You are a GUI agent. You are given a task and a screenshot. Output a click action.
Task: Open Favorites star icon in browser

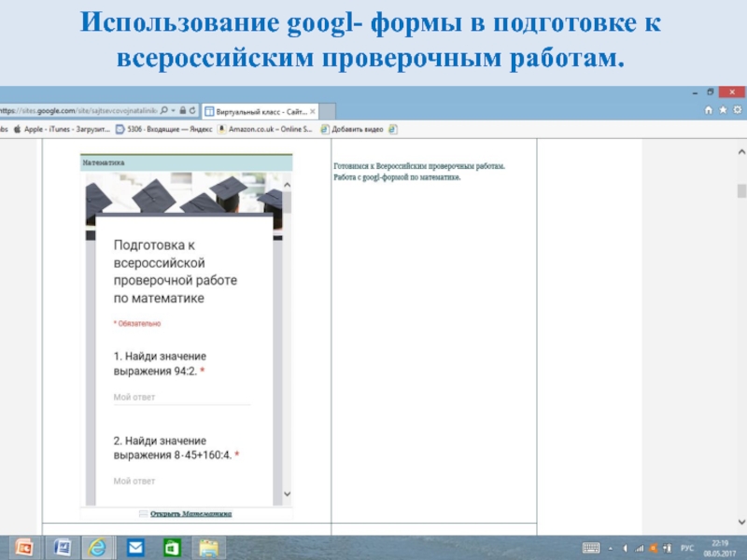pos(723,110)
